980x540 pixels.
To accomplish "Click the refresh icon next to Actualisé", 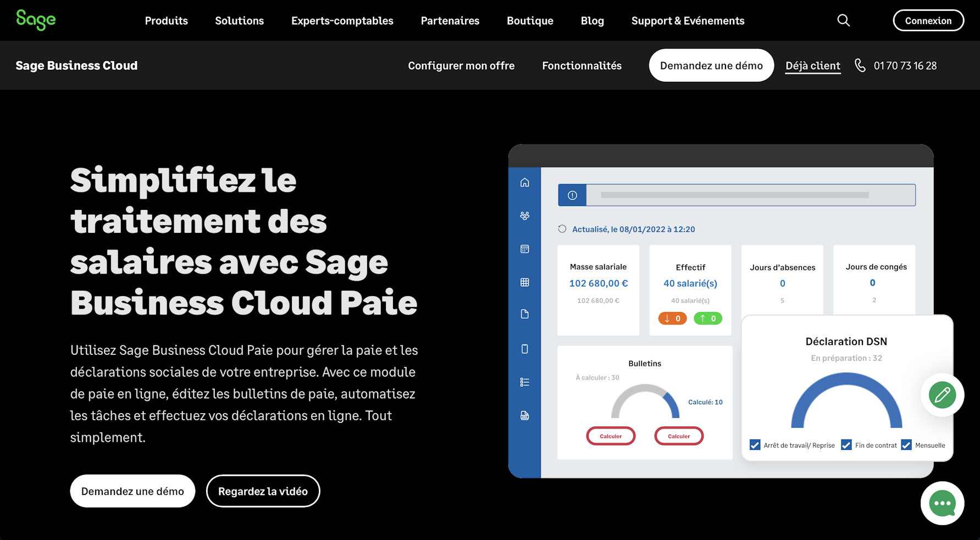I will click(x=562, y=229).
